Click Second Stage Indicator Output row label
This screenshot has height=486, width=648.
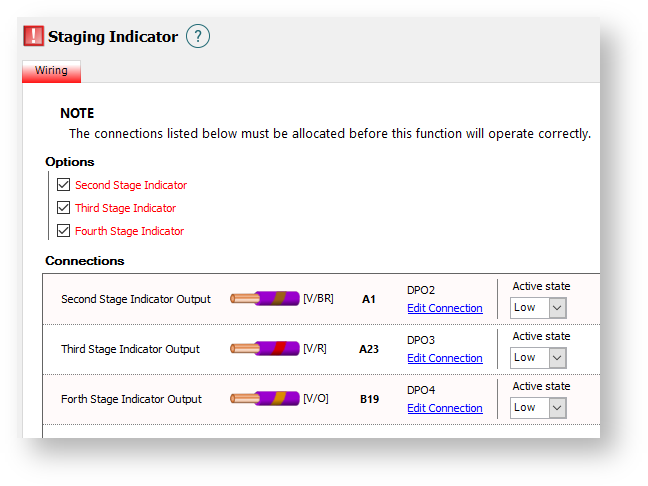(136, 299)
